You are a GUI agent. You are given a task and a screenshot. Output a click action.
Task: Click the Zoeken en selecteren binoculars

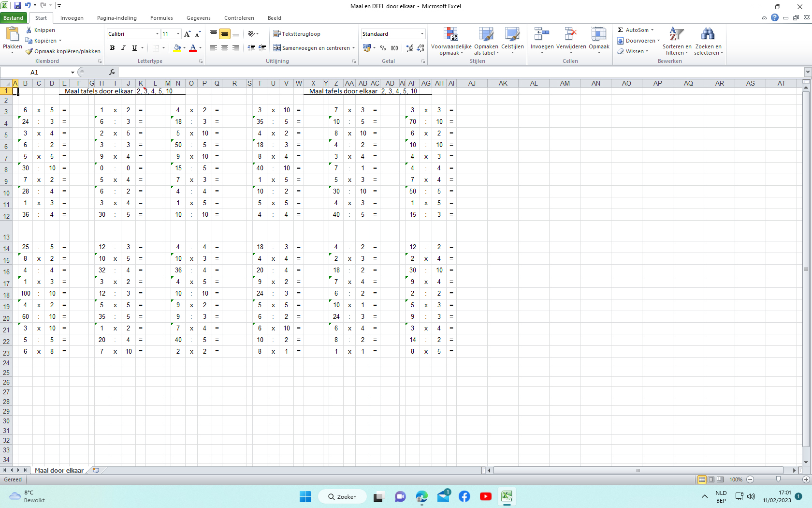click(x=708, y=35)
